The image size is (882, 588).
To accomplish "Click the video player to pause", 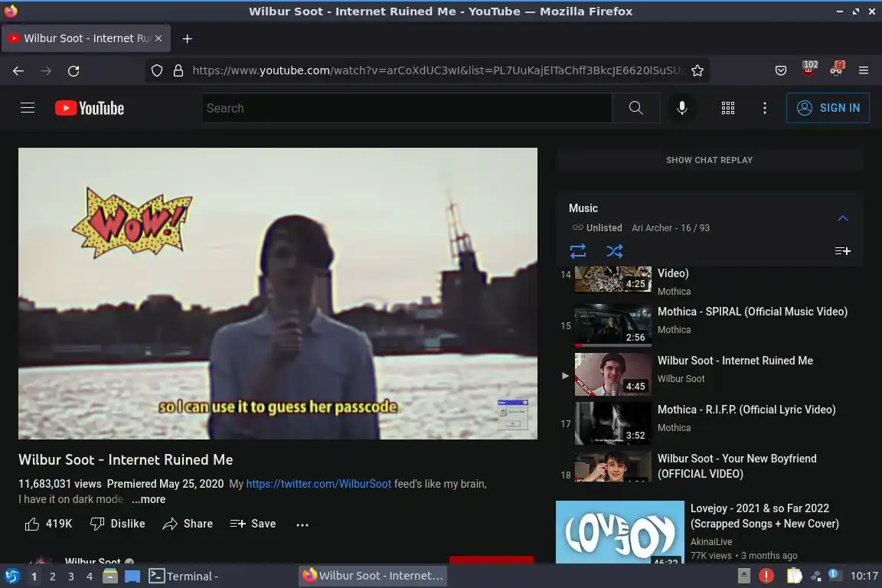I will (278, 293).
